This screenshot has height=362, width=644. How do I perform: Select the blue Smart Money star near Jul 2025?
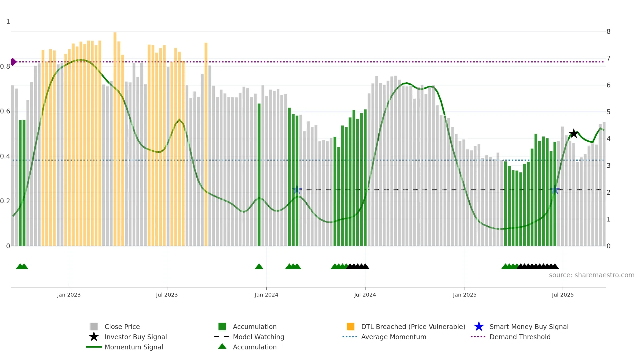point(555,190)
